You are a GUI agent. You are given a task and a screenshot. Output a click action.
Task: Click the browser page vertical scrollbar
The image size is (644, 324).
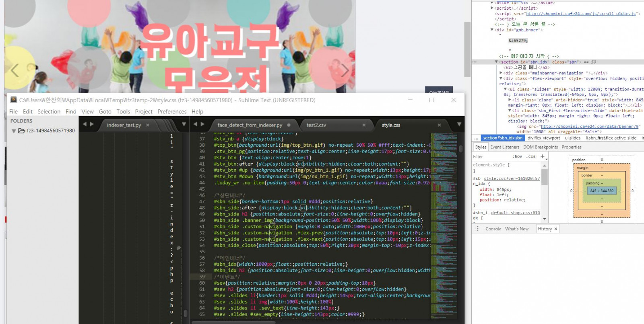(x=467, y=49)
